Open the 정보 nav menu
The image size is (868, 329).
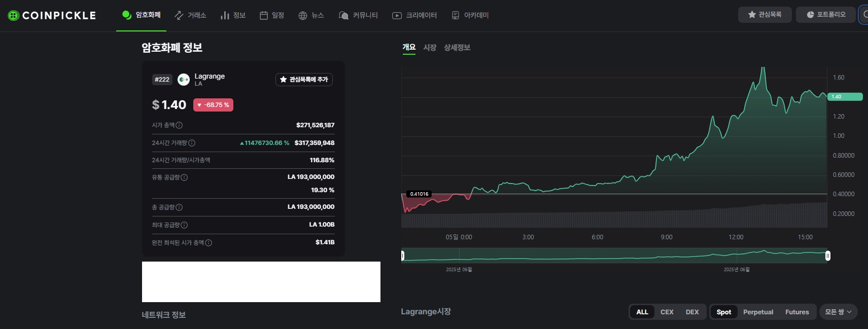[x=233, y=15]
